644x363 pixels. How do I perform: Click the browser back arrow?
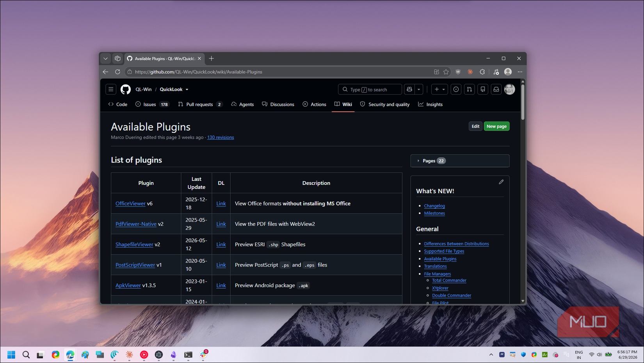tap(105, 72)
